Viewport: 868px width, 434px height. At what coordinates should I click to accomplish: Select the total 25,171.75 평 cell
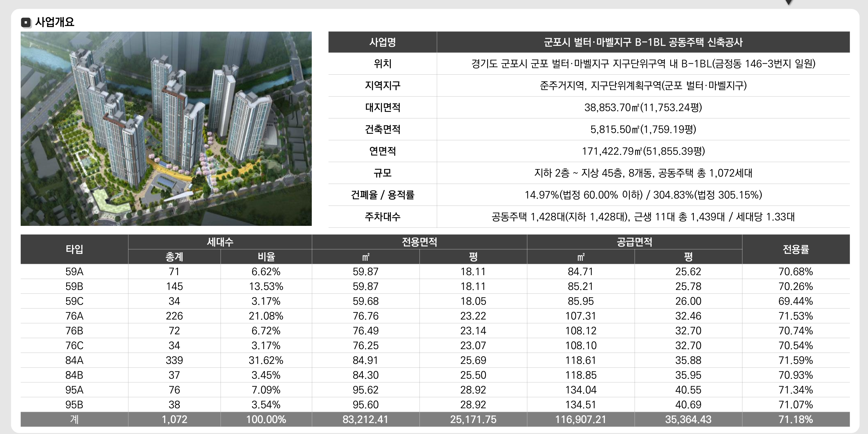point(473,420)
